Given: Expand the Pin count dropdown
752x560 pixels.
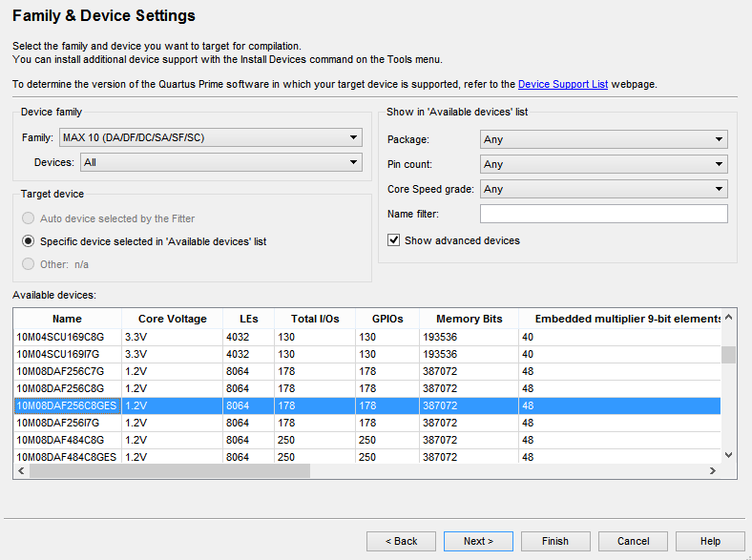Looking at the screenshot, I should (604, 164).
